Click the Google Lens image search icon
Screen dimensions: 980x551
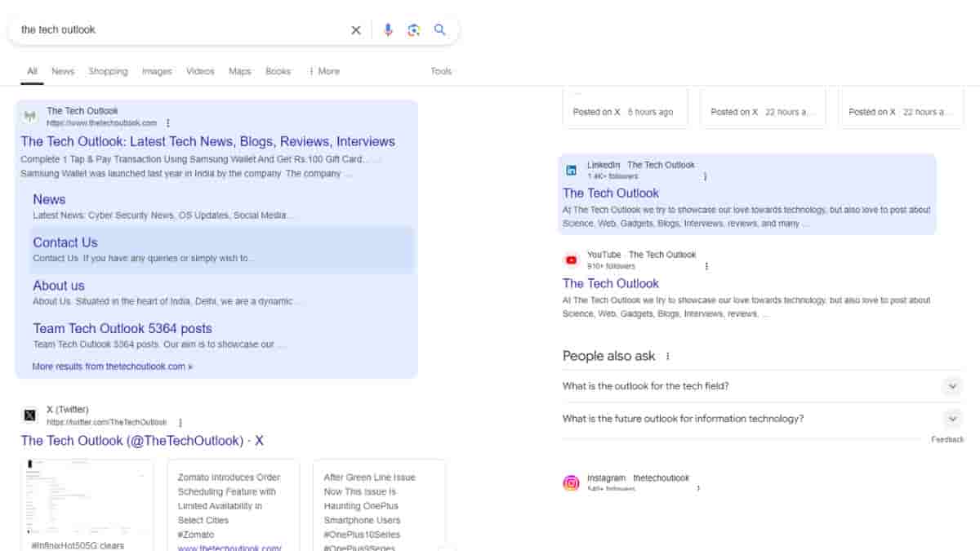coord(414,30)
